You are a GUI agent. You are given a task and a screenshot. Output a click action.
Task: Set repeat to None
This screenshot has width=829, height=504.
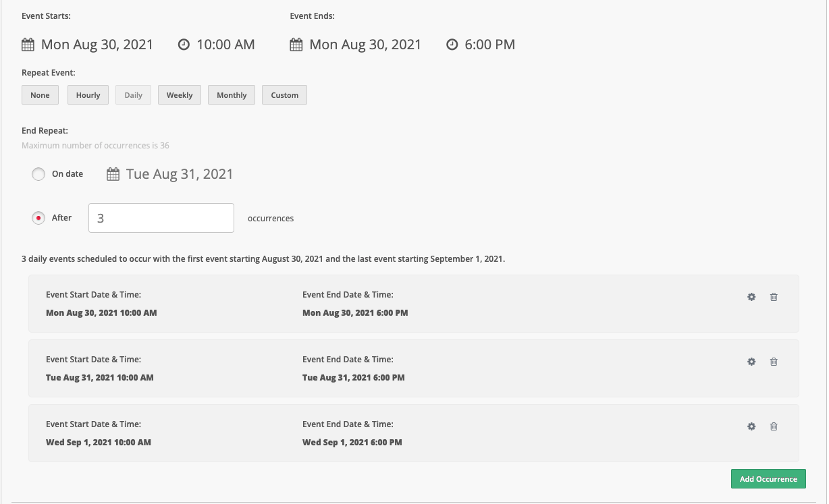coord(40,95)
